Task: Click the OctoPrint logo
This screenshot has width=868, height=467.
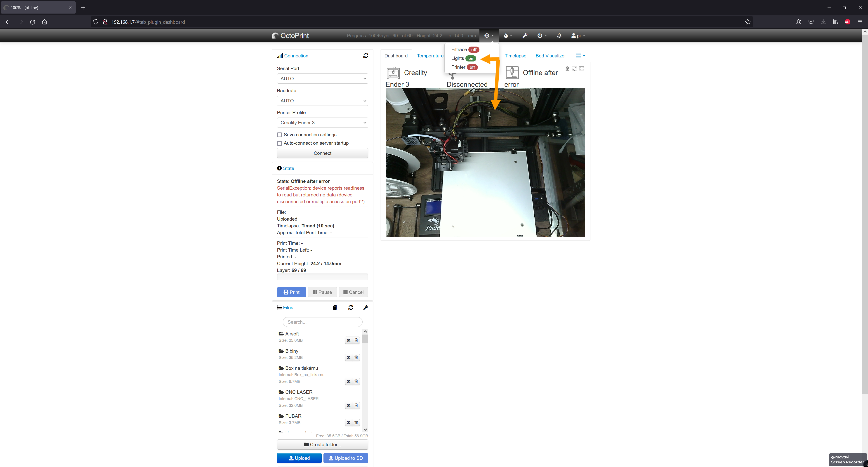Action: (x=290, y=35)
